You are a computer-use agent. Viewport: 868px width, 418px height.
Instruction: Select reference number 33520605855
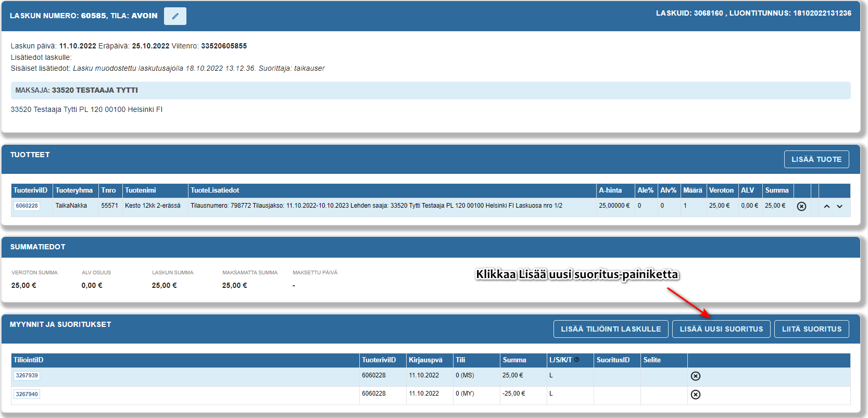(x=224, y=46)
